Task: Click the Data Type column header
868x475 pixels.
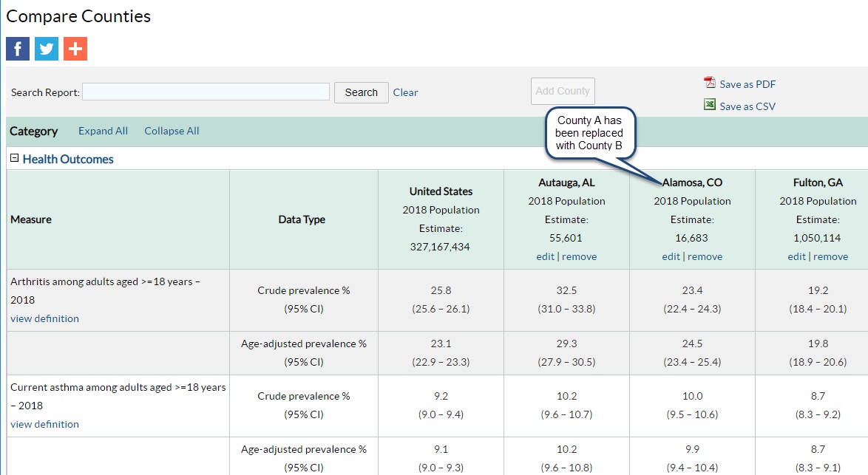Action: click(302, 219)
